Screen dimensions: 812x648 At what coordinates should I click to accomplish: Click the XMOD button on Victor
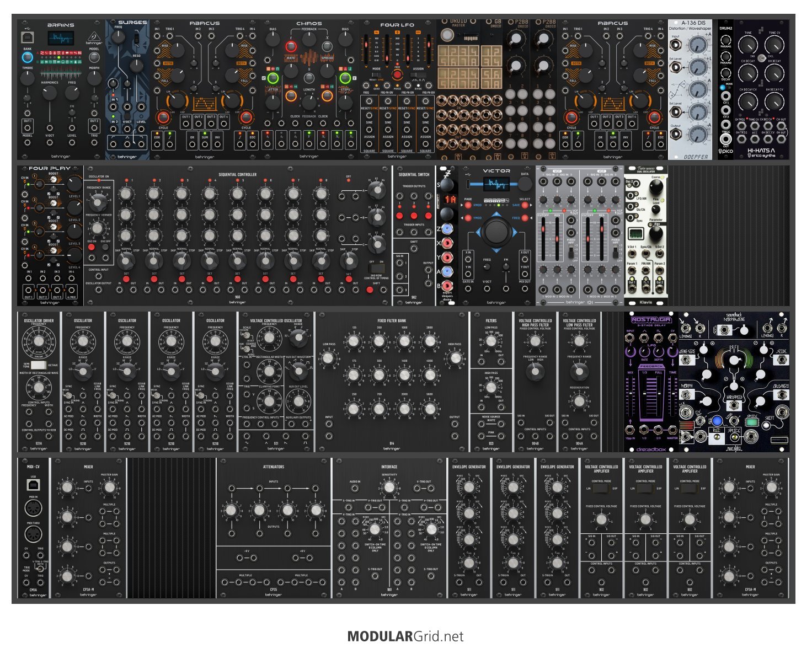(x=468, y=205)
